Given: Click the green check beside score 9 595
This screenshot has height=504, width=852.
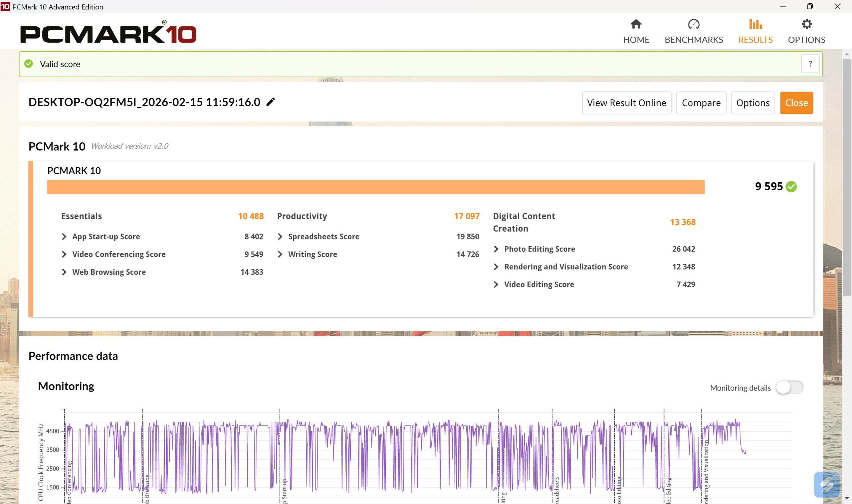Looking at the screenshot, I should [791, 187].
